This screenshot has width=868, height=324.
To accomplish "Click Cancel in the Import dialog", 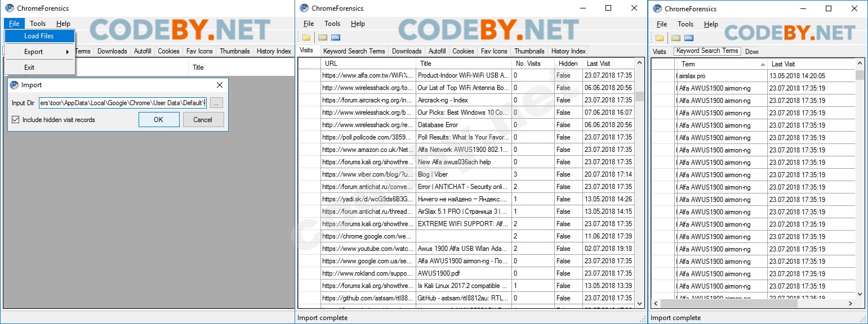I will [203, 119].
